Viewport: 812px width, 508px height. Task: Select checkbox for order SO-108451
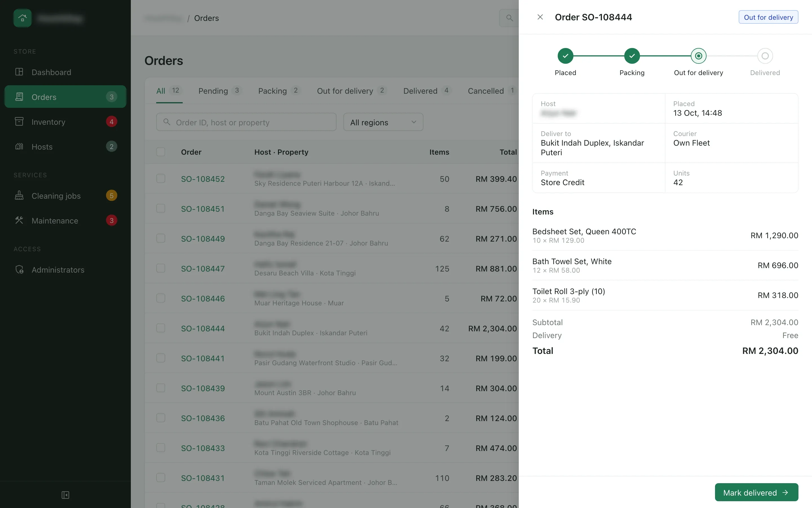click(x=161, y=208)
